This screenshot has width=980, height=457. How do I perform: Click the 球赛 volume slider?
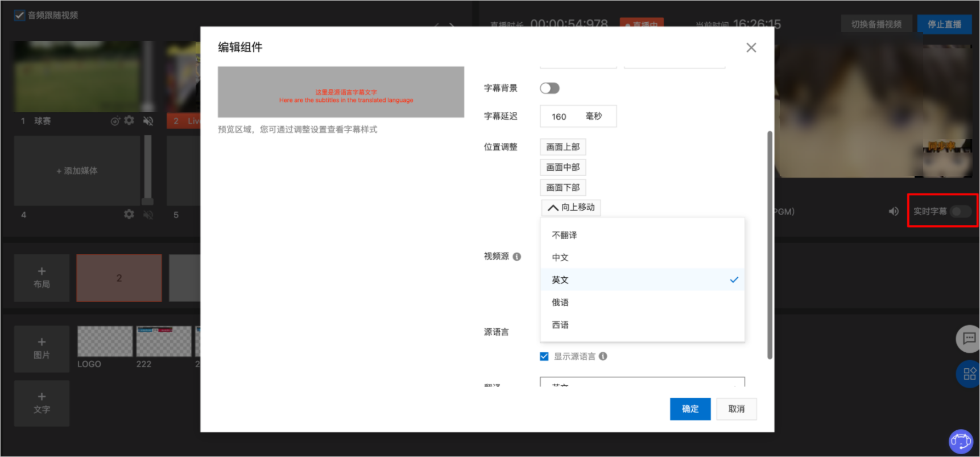[148, 76]
